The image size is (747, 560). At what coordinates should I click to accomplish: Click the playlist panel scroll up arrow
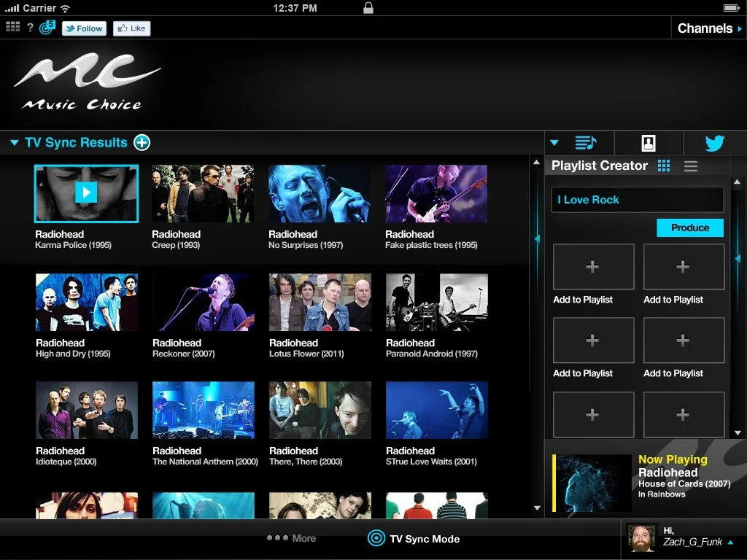point(737,182)
